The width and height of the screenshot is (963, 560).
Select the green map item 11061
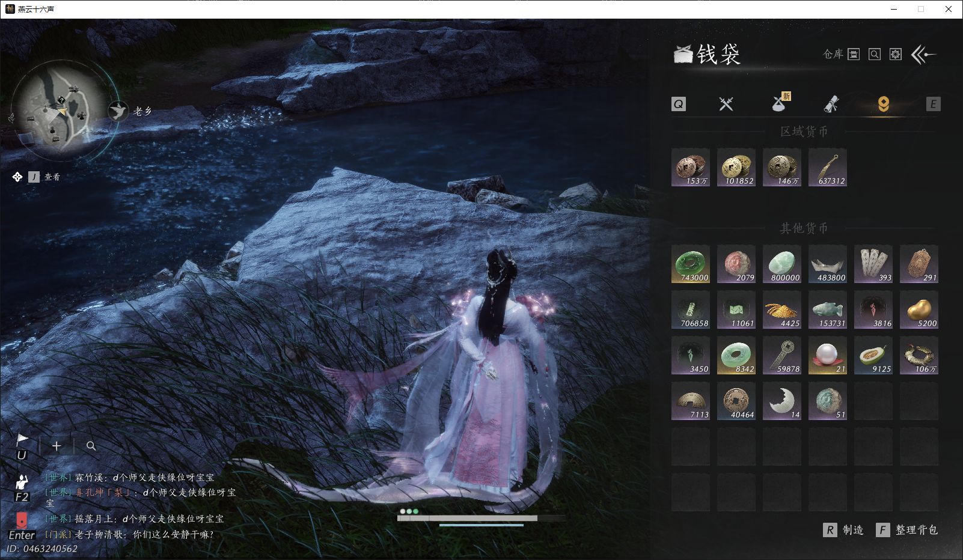point(736,309)
